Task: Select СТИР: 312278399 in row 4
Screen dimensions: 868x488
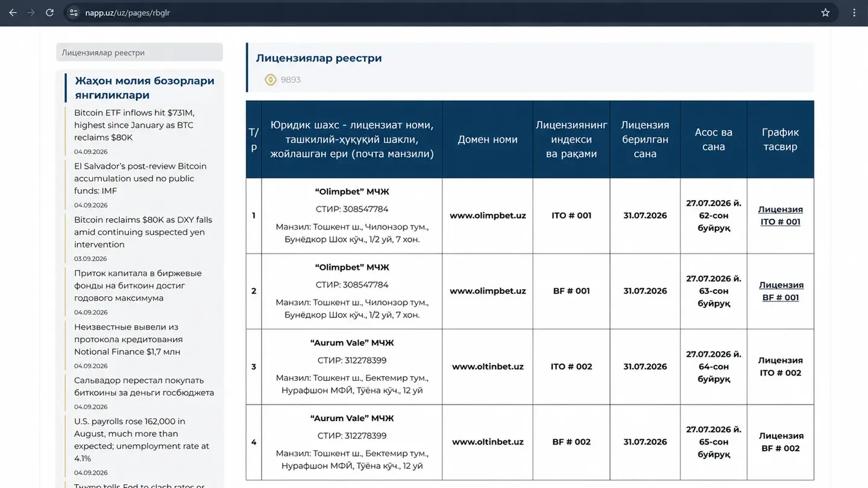Action: pyautogui.click(x=352, y=436)
